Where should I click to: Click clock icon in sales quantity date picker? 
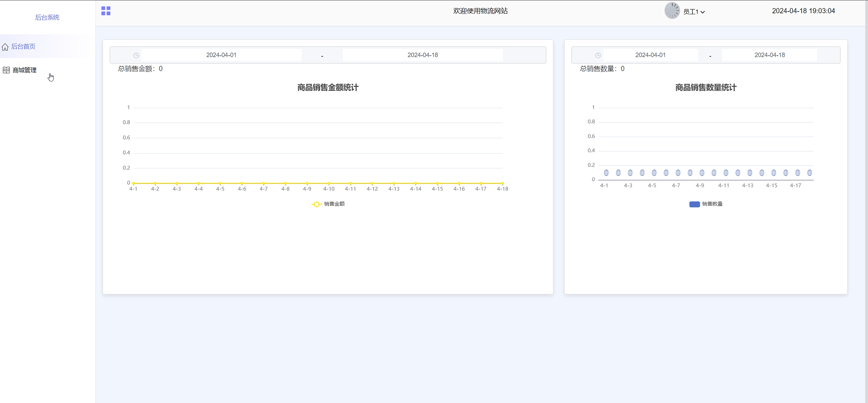pyautogui.click(x=598, y=55)
